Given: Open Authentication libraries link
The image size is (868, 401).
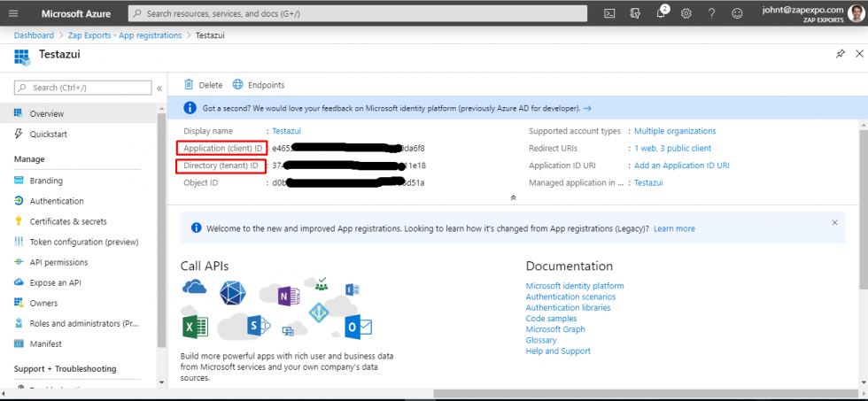Looking at the screenshot, I should [x=568, y=307].
